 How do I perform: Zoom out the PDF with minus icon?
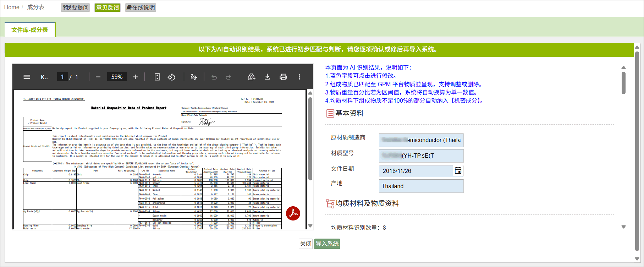pos(98,77)
